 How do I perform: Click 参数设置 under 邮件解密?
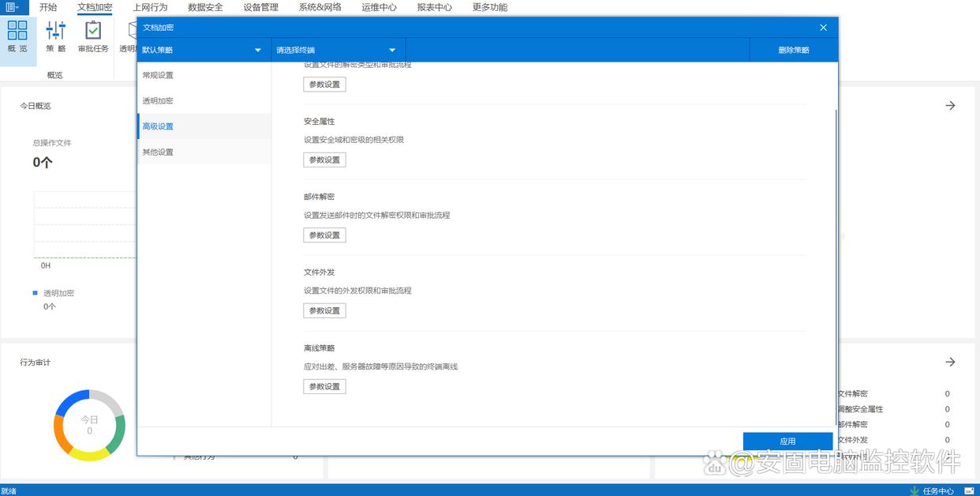(324, 235)
